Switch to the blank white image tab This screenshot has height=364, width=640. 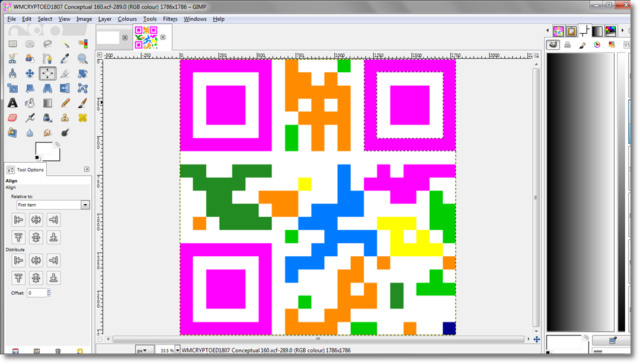click(108, 37)
